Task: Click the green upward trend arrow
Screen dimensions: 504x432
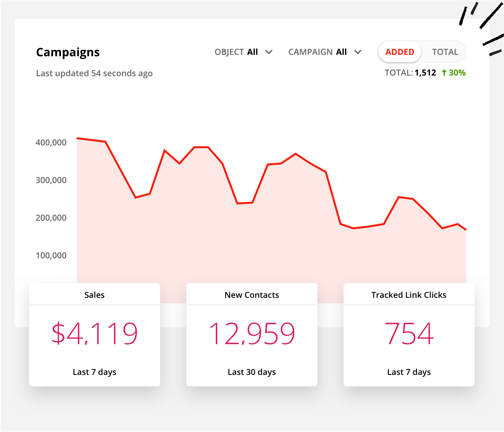Action: pos(444,73)
